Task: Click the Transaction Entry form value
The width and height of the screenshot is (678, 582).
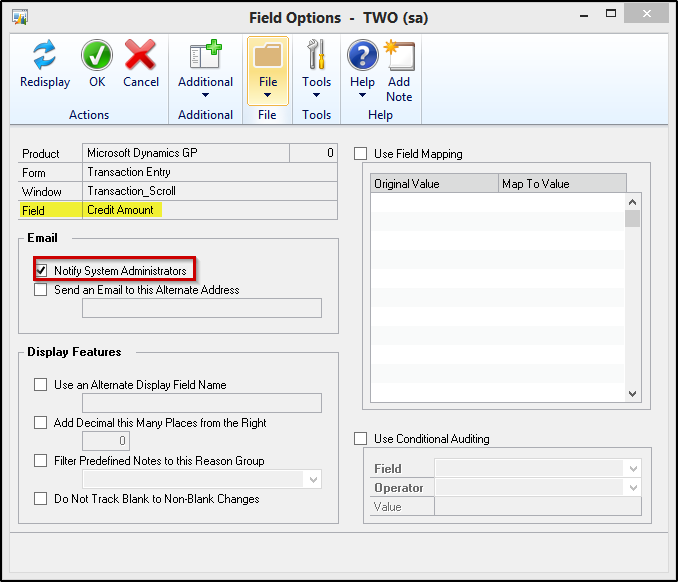Action: pyautogui.click(x=129, y=172)
